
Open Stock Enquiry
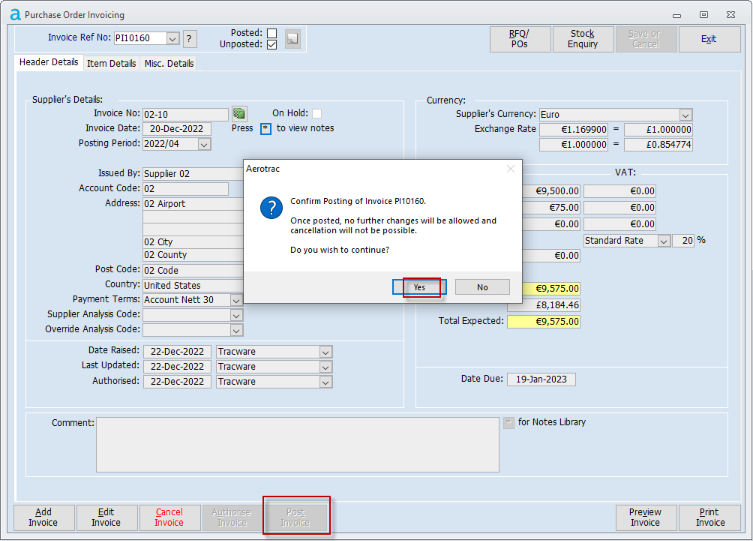click(x=583, y=39)
